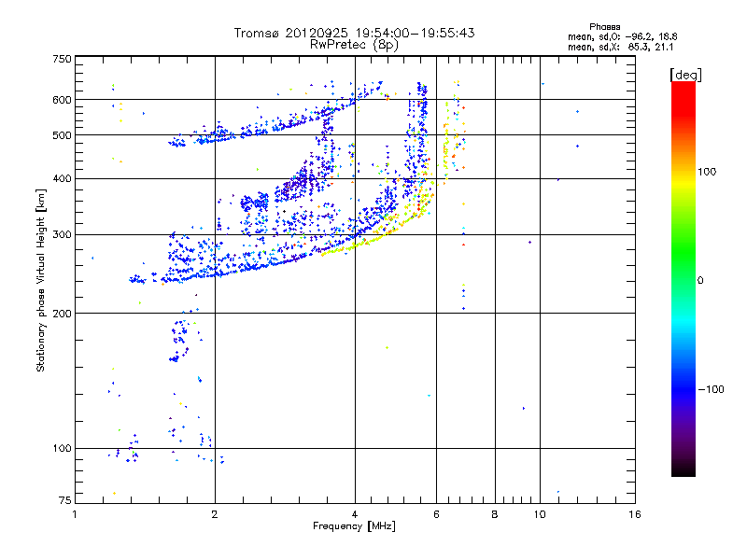Viewport: 747px width, 560px height.
Task: Click x-axis tick label '4'
Action: [355, 514]
